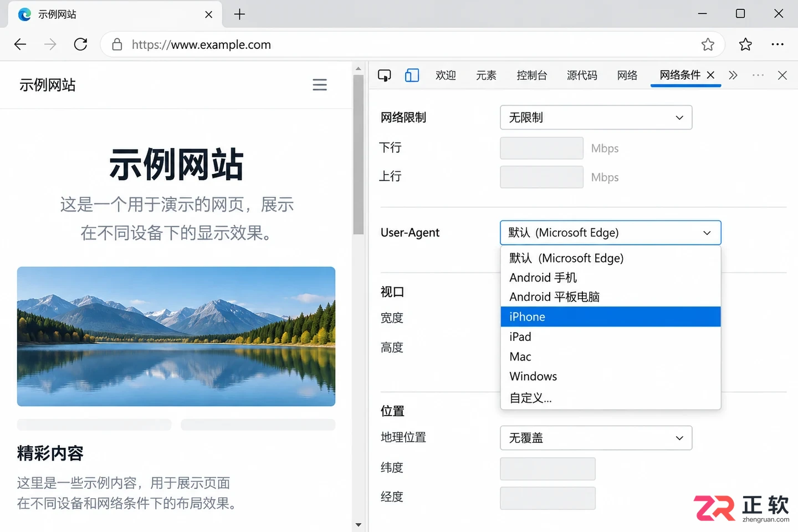Select Windows in the User-Agent list
798x532 pixels.
pos(610,377)
